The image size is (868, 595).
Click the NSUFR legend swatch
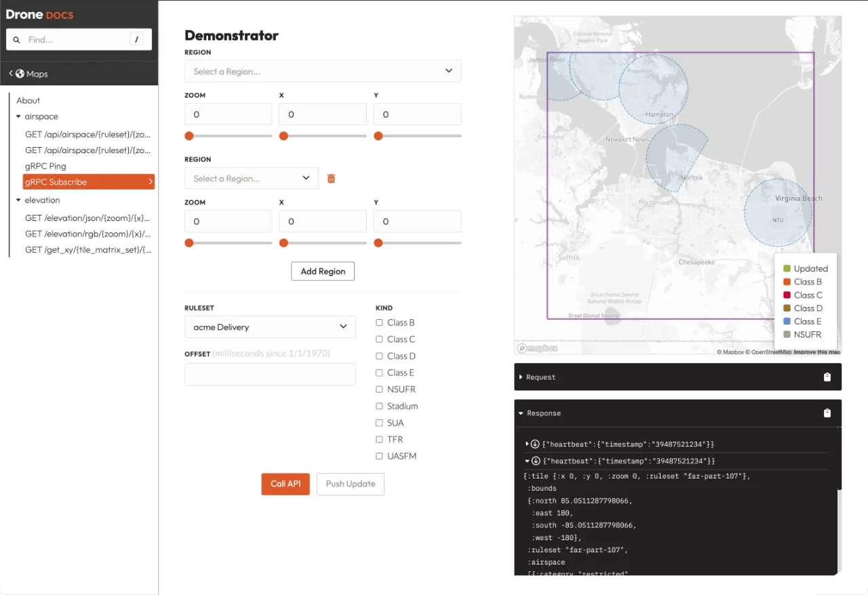pos(787,335)
